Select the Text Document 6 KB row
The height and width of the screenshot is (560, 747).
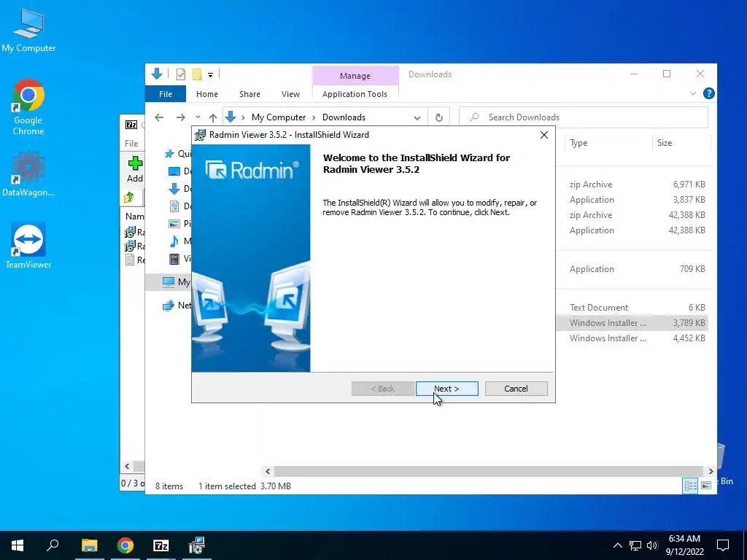632,308
